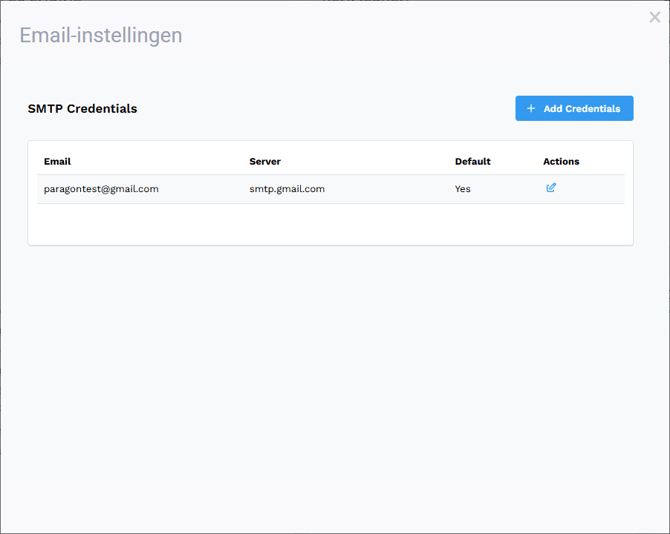Click the Default column header

click(473, 161)
